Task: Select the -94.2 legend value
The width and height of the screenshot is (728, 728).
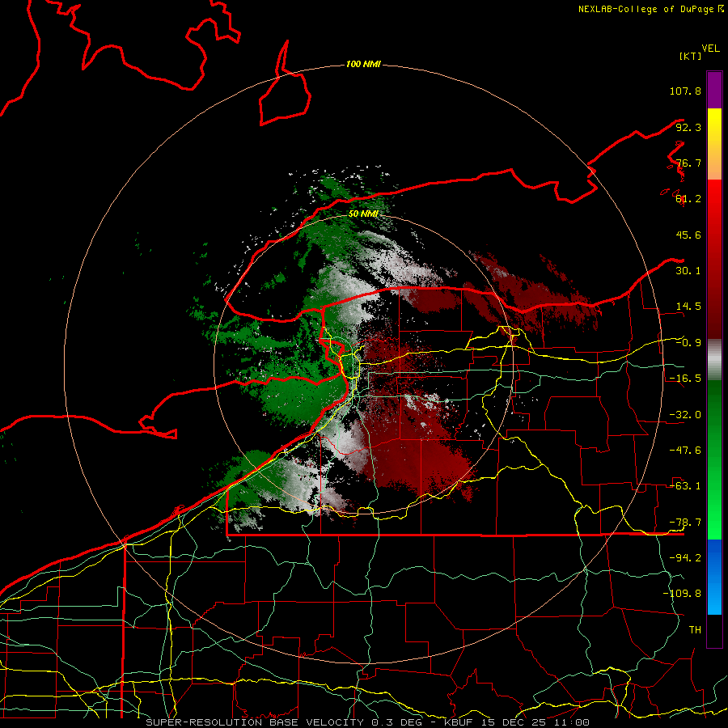Action: [685, 558]
